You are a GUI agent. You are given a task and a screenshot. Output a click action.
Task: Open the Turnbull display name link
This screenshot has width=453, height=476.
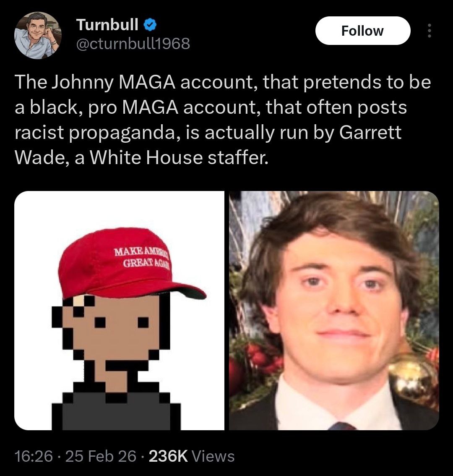pos(107,25)
